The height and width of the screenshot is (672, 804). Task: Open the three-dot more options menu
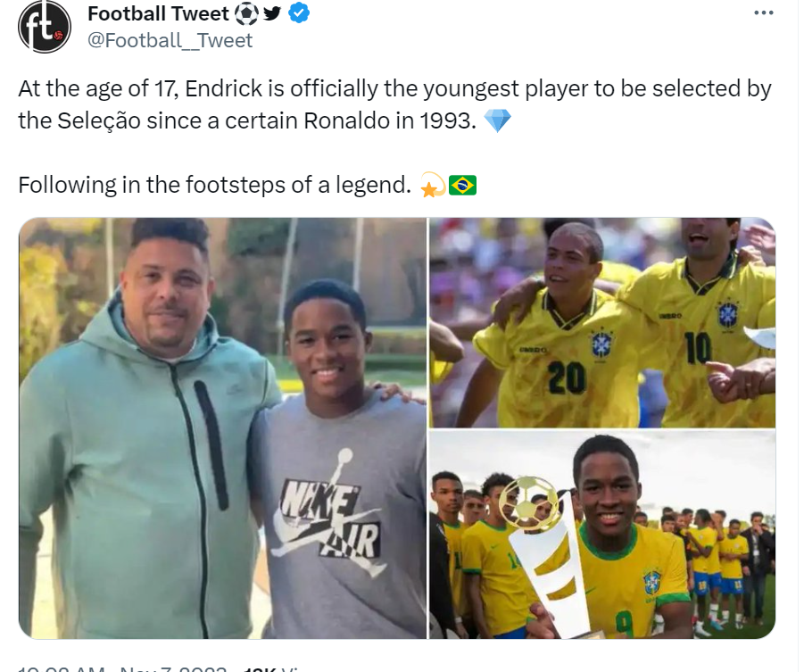tap(764, 12)
